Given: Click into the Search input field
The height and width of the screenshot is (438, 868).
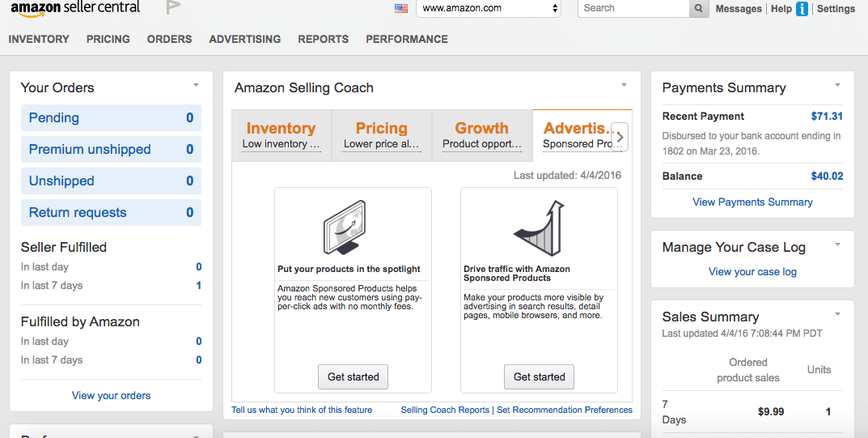Looking at the screenshot, I should pyautogui.click(x=633, y=8).
